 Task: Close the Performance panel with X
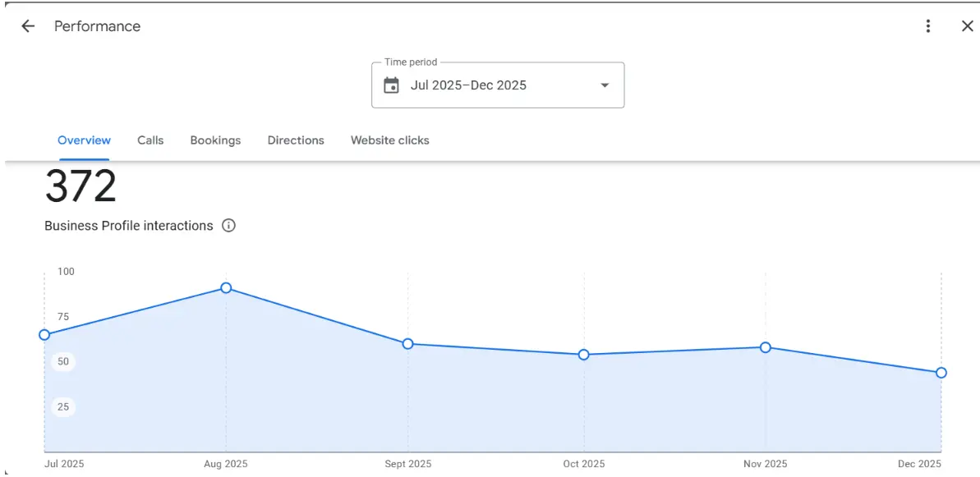click(966, 26)
